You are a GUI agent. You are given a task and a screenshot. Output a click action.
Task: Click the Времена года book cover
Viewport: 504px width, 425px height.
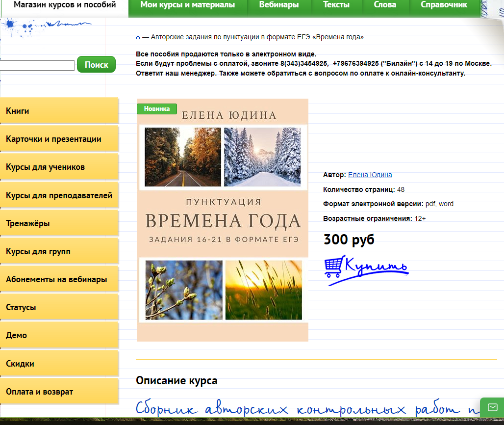coord(223,220)
